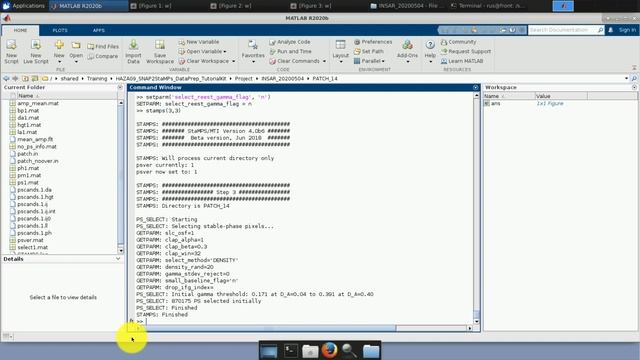Image resolution: width=640 pixels, height=360 pixels.
Task: Open MATLAB Preferences
Action: click(x=373, y=42)
